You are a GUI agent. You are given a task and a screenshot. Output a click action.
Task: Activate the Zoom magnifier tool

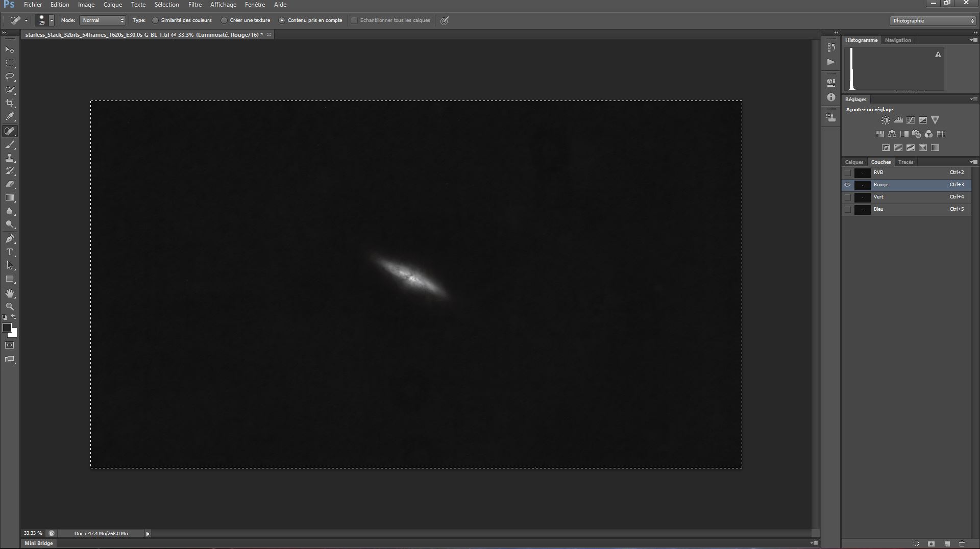coord(10,307)
